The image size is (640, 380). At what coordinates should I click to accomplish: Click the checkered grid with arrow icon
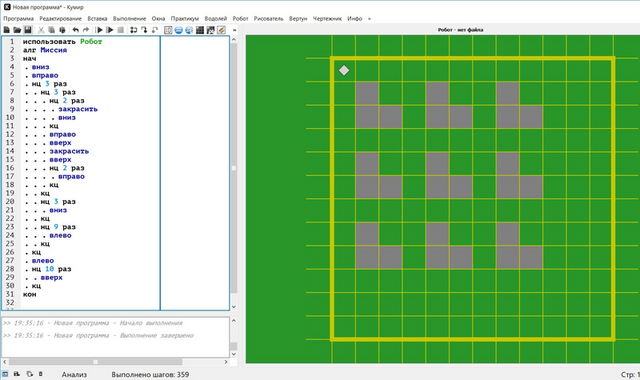[x=210, y=30]
